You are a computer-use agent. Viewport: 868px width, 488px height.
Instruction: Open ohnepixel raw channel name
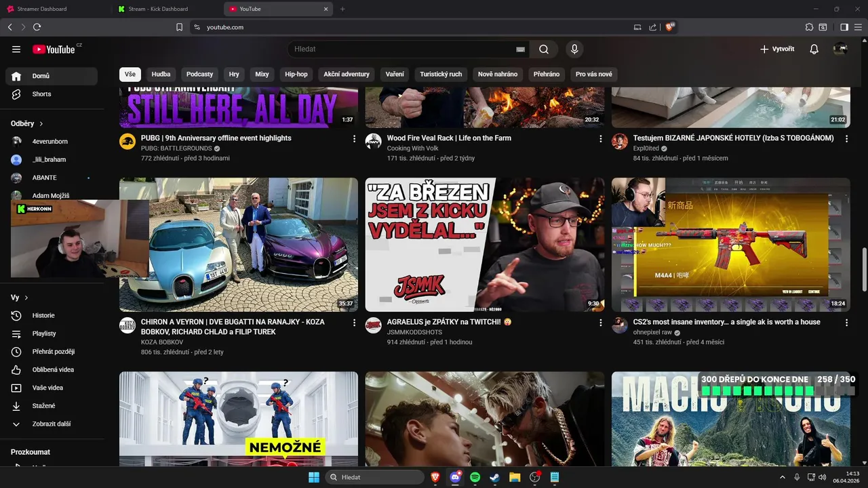click(x=652, y=333)
